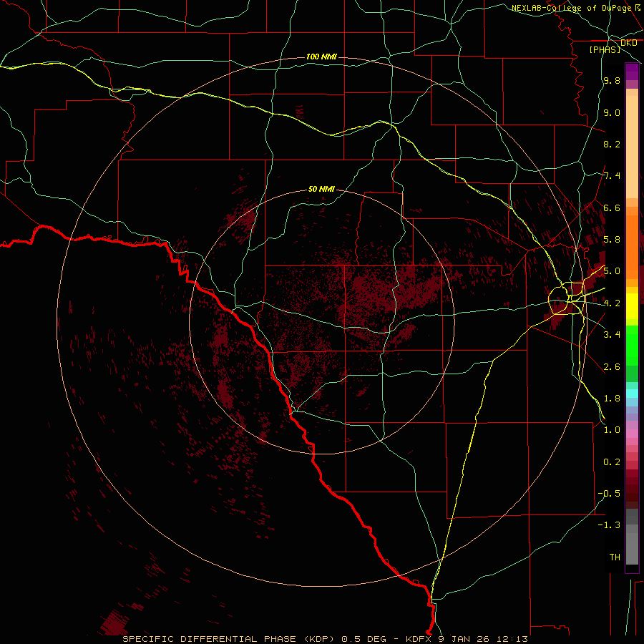Click the NEXLAB-College of DuPage credit text
This screenshot has width=644, height=644.
coord(571,8)
